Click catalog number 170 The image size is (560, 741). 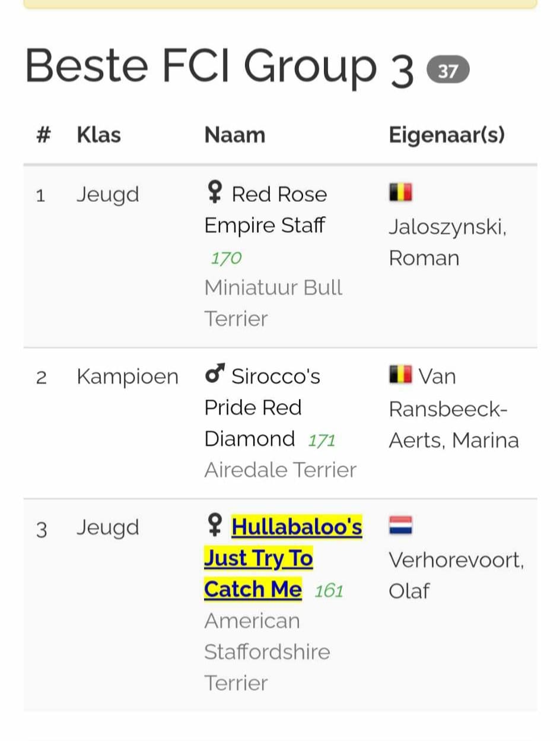tap(226, 258)
